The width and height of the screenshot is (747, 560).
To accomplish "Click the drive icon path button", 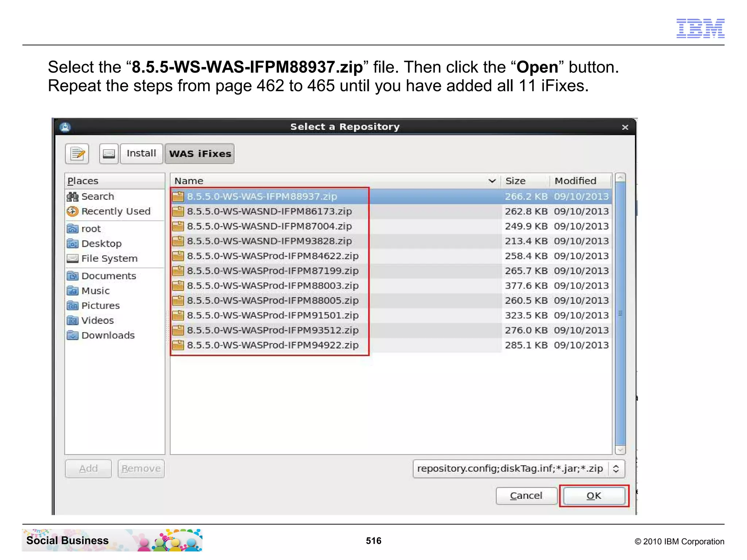I will click(x=109, y=153).
